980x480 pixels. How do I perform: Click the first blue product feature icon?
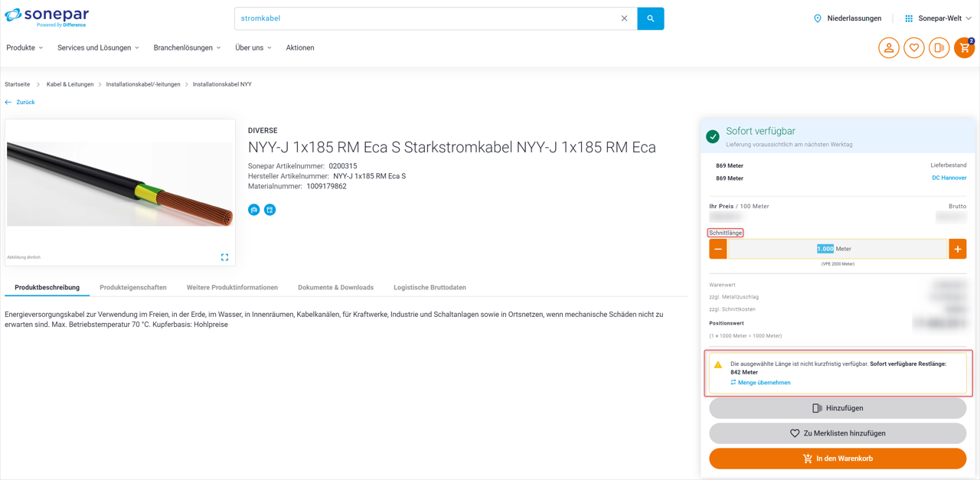click(x=254, y=210)
